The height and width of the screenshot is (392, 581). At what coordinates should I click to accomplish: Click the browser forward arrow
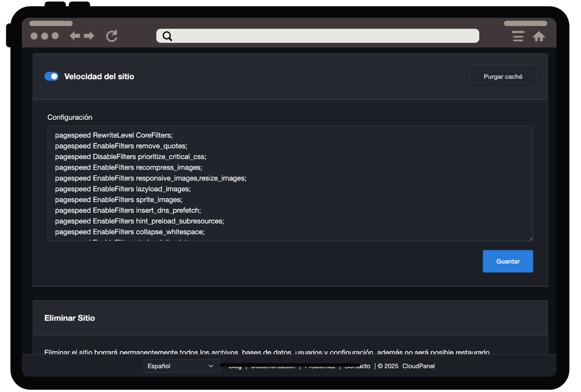point(89,36)
